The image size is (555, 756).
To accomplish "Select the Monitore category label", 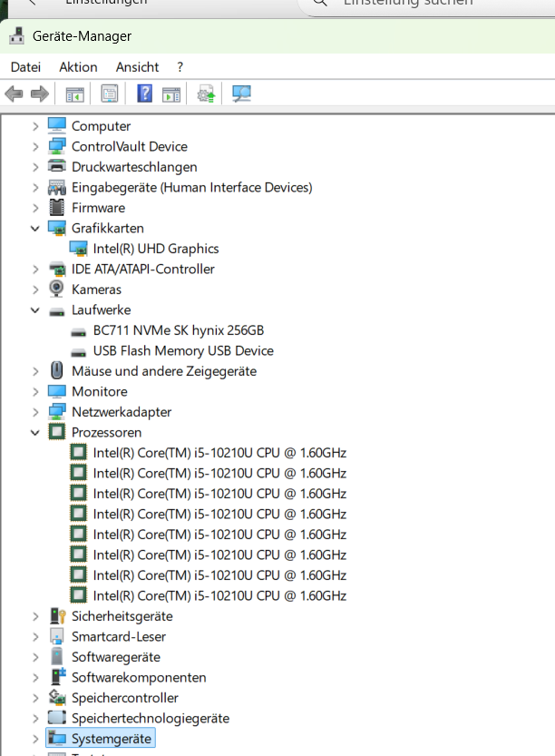I will pyautogui.click(x=100, y=391).
